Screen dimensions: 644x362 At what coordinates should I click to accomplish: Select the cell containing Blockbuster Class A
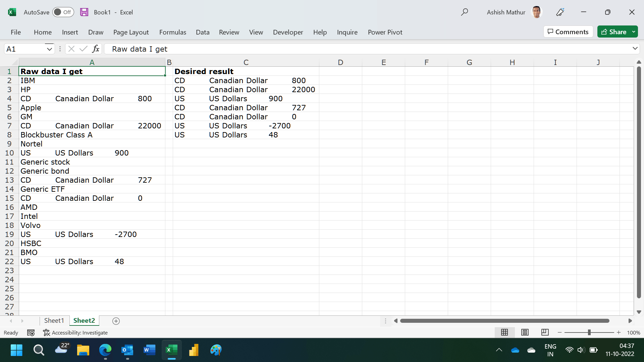[x=92, y=135]
